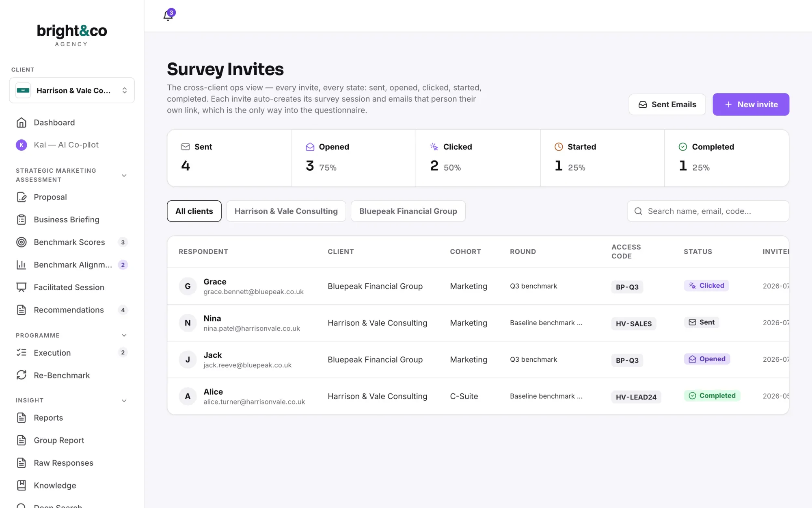812x508 pixels.
Task: Click the Group Report icon
Action: click(x=22, y=440)
